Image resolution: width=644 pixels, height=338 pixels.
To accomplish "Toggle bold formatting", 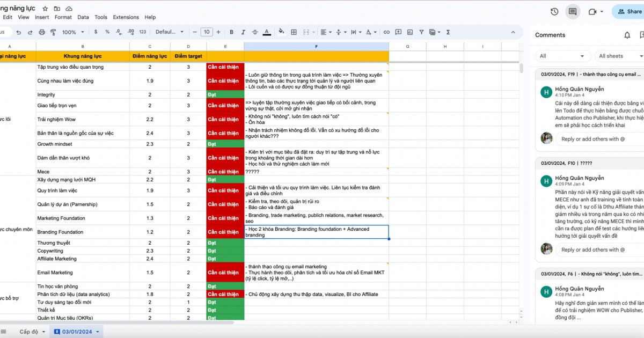I will [x=232, y=32].
